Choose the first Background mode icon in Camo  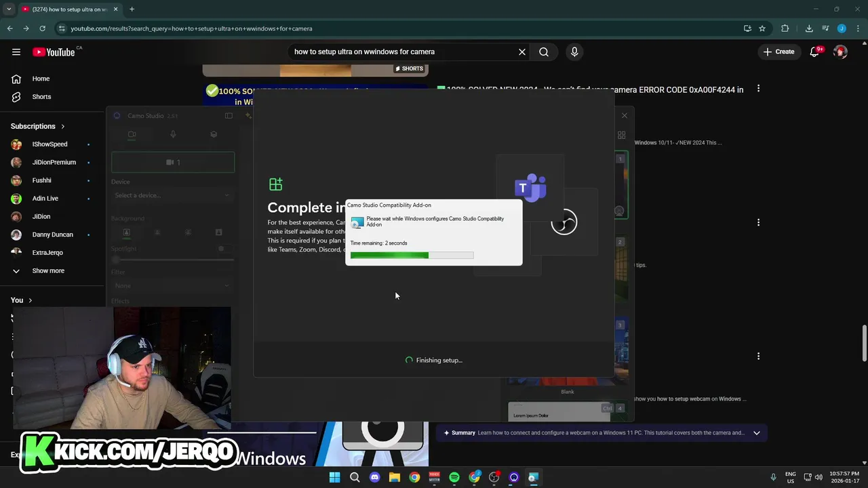[x=126, y=232]
